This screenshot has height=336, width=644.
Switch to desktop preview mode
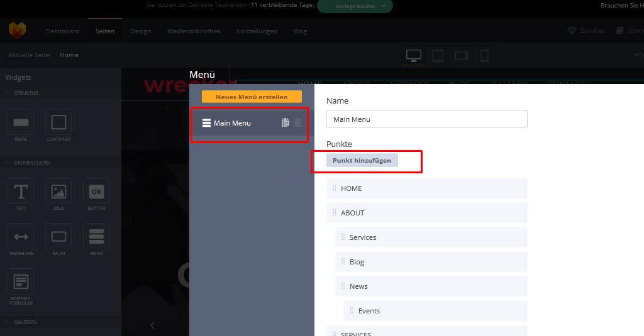click(413, 55)
